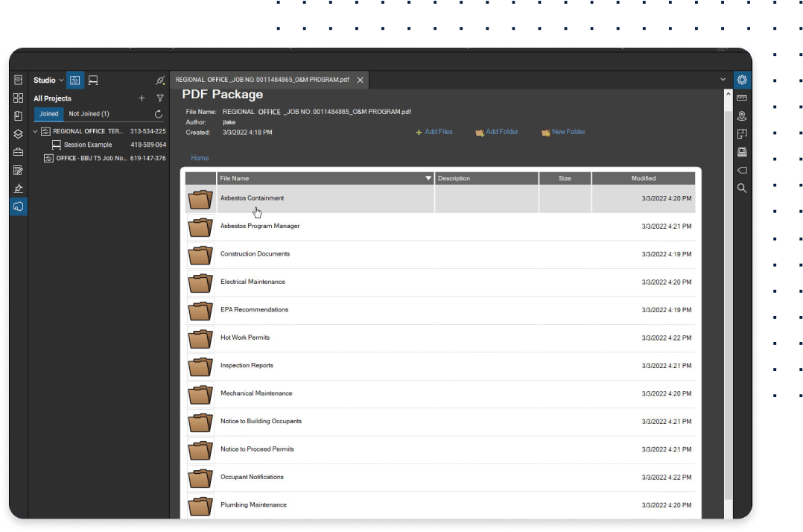Select the Joined tab
The height and width of the screenshot is (532, 803).
point(49,114)
